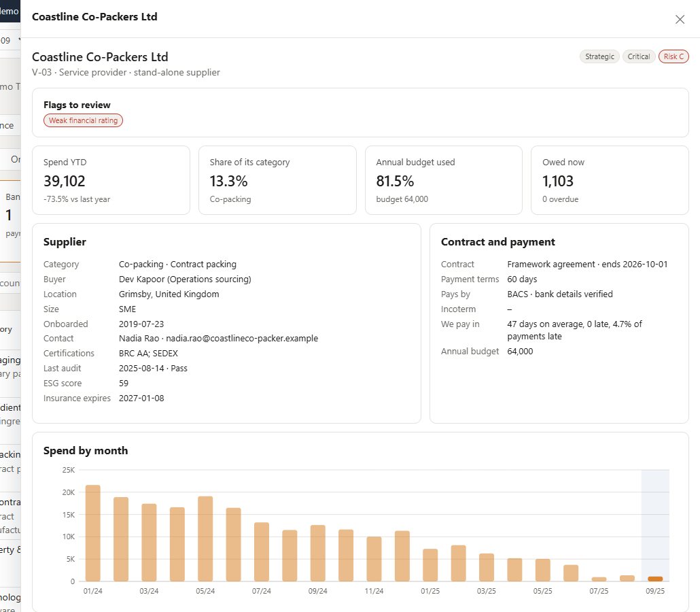Click the Framework agreement contract value
700x612 pixels.
[587, 265]
